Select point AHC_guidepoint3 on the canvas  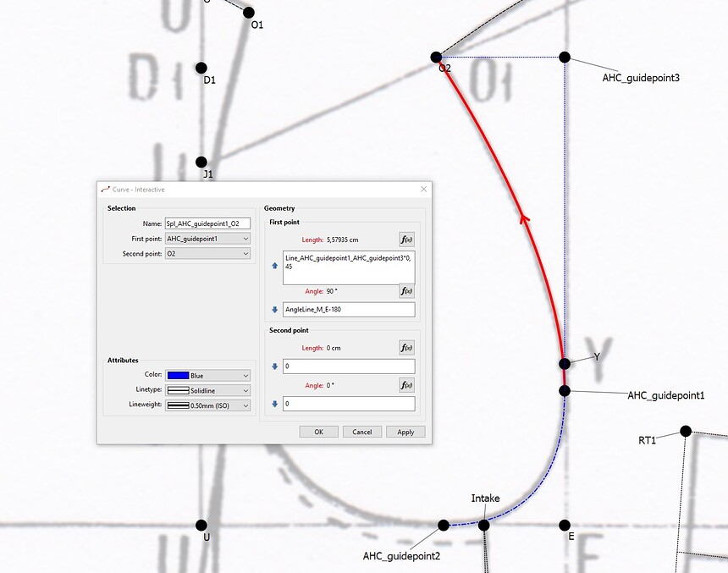click(565, 58)
